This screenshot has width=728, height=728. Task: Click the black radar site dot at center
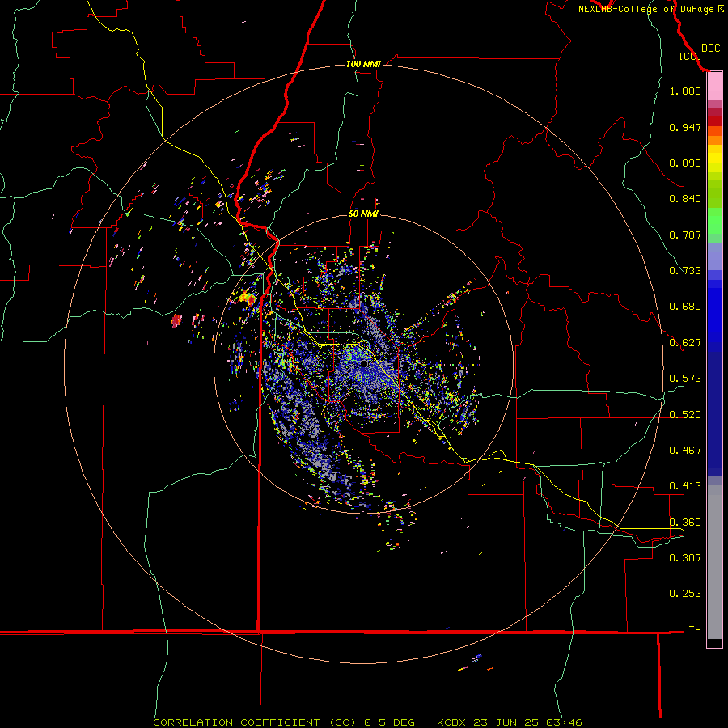pyautogui.click(x=365, y=365)
